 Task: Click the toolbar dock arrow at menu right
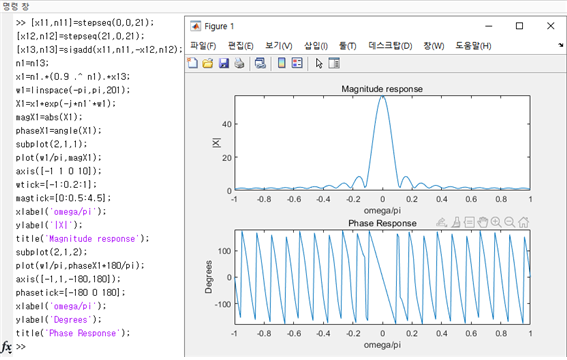click(560, 45)
